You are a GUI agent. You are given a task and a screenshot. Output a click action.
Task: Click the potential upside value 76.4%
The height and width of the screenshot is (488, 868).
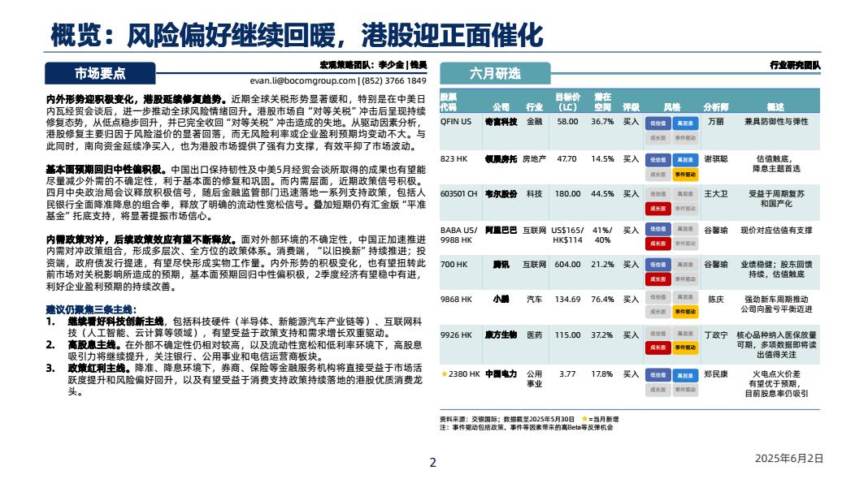point(602,300)
